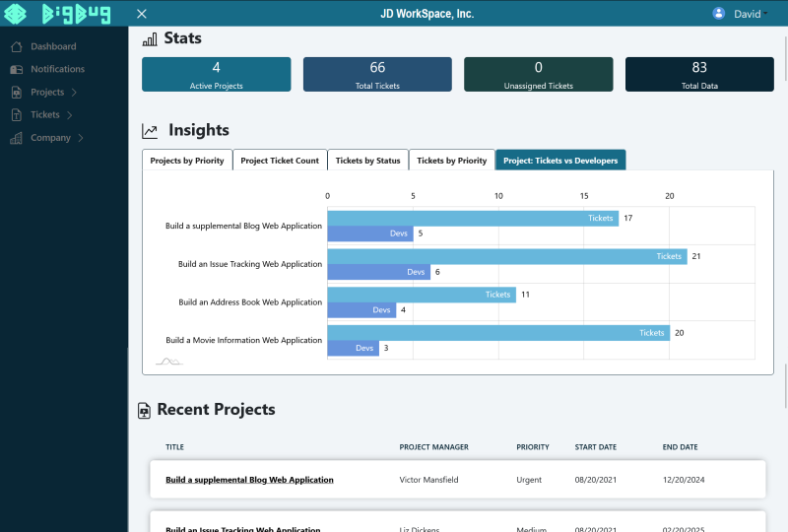Click the David user avatar icon
Image resolution: width=788 pixels, height=532 pixels.
coord(719,14)
